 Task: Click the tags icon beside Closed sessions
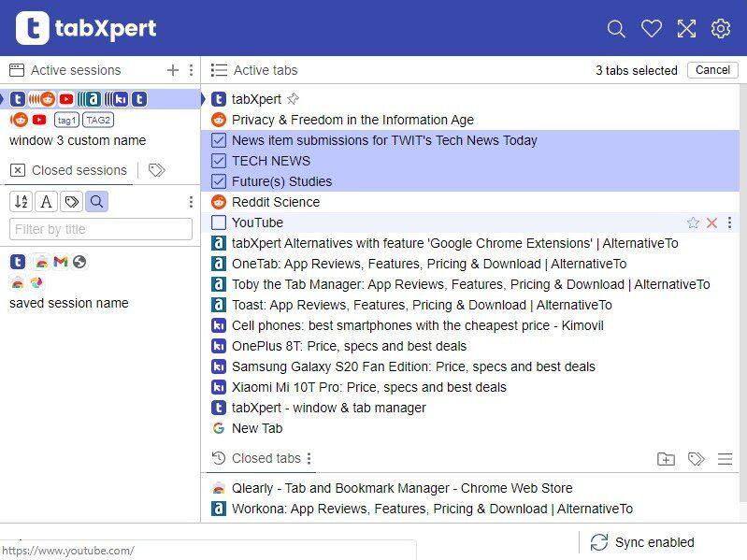(x=157, y=170)
